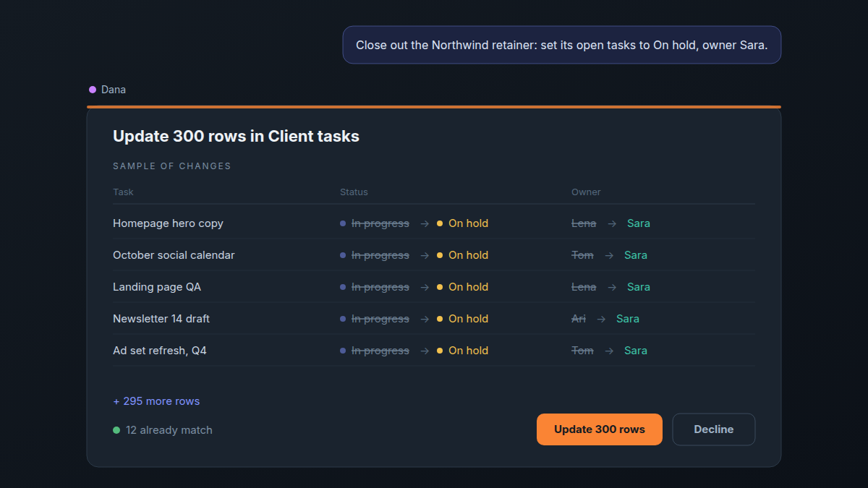Click the Update 300 rows in Client tasks heading

(236, 136)
